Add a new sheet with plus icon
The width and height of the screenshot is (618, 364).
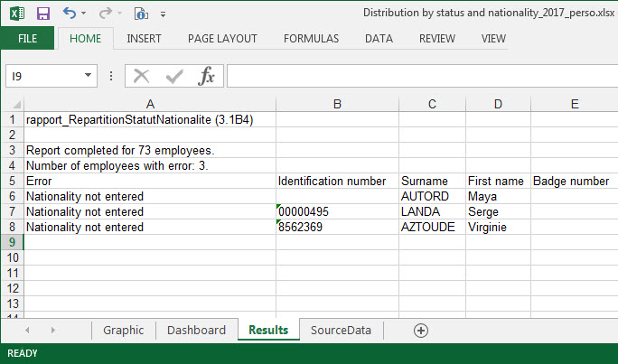(420, 330)
